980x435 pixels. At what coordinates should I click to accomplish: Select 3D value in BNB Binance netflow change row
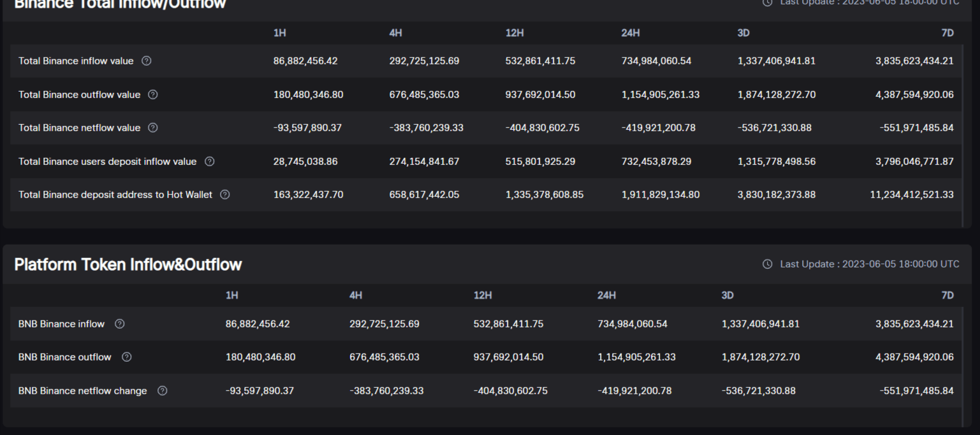pyautogui.click(x=758, y=390)
